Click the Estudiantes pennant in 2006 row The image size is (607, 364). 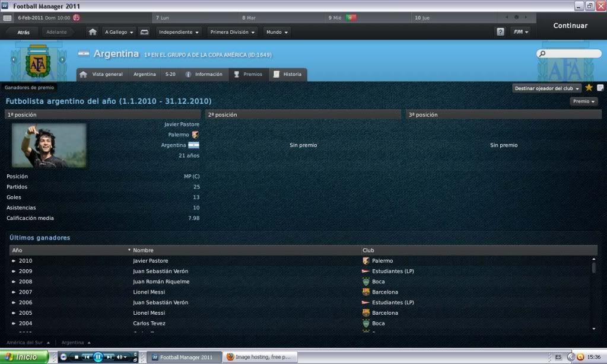(x=366, y=302)
